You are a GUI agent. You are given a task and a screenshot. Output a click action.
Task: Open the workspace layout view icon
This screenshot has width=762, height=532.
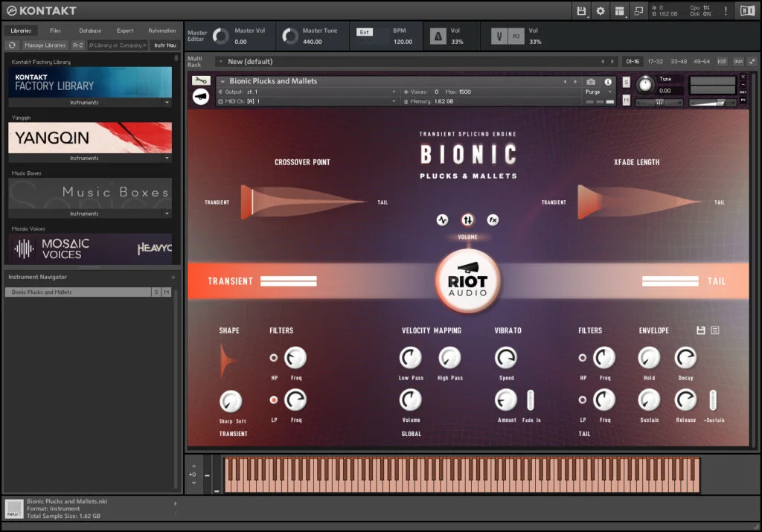coord(619,10)
